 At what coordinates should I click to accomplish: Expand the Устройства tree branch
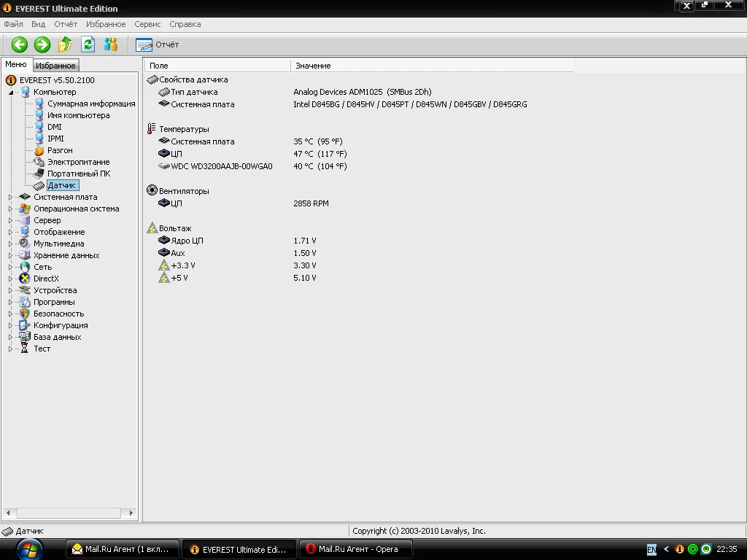(x=10, y=290)
